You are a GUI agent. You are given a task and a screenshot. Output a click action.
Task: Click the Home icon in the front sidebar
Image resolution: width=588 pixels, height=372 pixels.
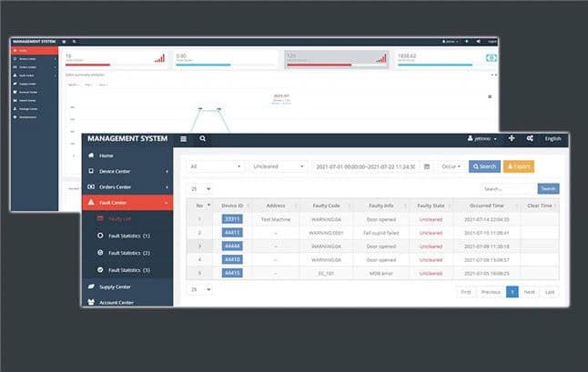click(90, 156)
